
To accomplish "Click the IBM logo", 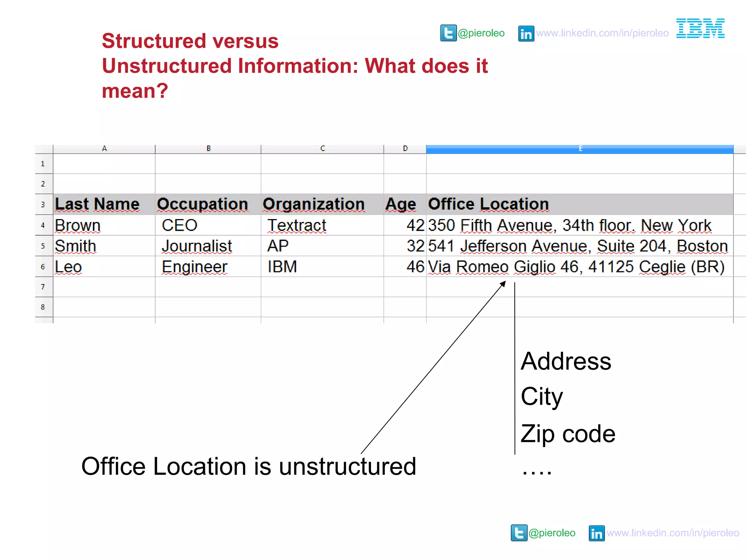I will pyautogui.click(x=700, y=28).
